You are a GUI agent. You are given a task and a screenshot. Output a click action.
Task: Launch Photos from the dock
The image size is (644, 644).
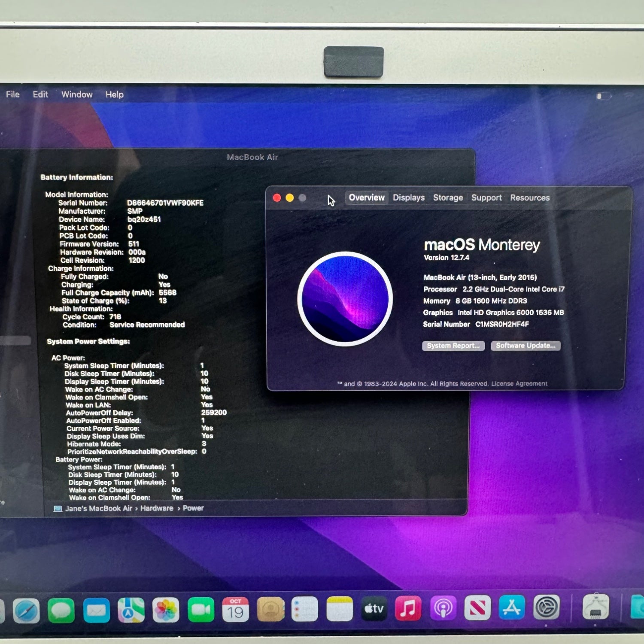(166, 610)
